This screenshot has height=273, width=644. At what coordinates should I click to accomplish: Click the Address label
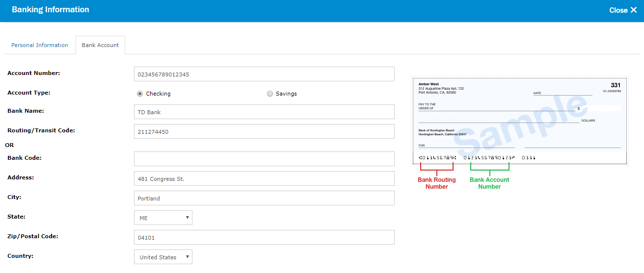point(21,177)
